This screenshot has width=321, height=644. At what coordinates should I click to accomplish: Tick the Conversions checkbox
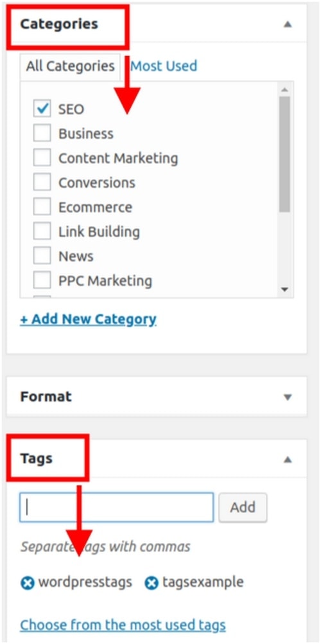point(42,182)
